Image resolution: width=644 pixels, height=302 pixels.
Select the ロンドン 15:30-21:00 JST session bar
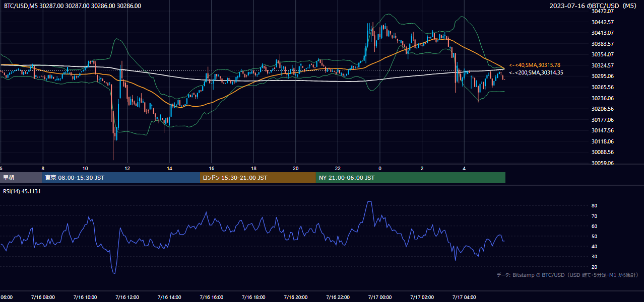pos(258,178)
